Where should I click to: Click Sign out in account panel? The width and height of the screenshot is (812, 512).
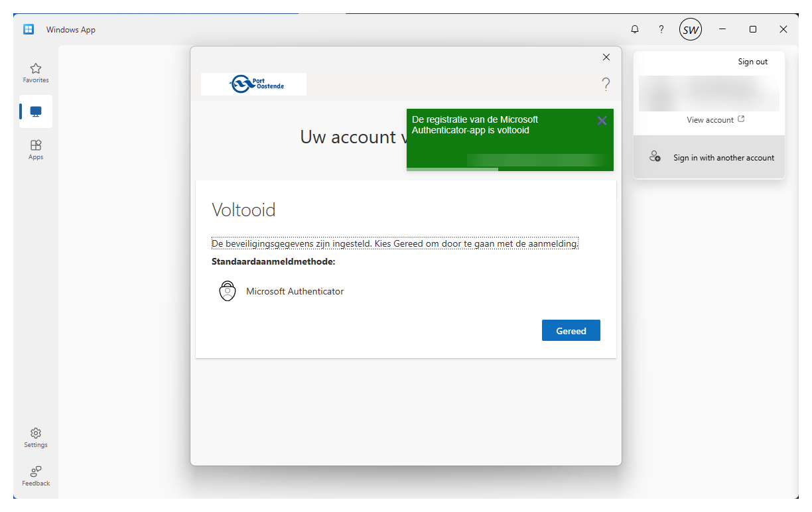pyautogui.click(x=752, y=62)
